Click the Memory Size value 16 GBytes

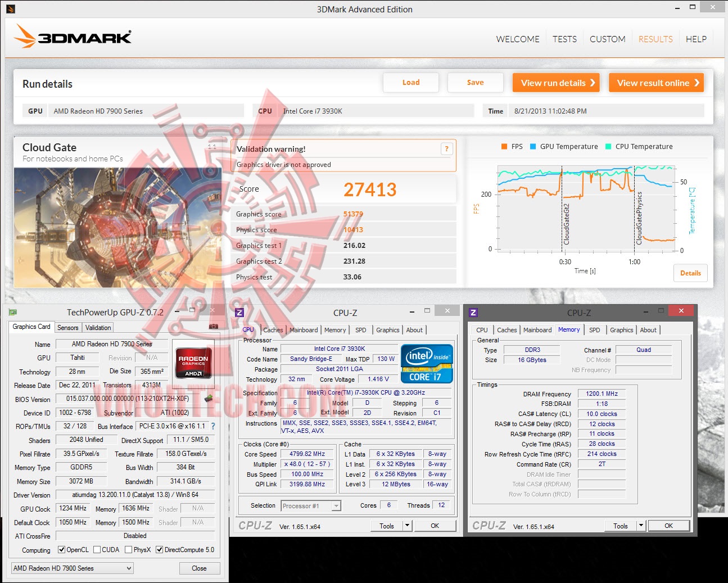tap(532, 360)
